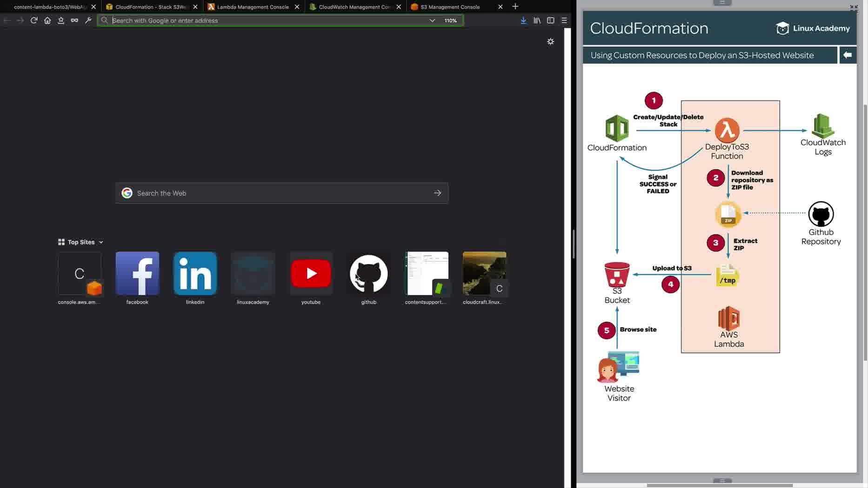868x488 pixels.
Task: Switch to Lambda Management Console tab
Action: [x=254, y=7]
